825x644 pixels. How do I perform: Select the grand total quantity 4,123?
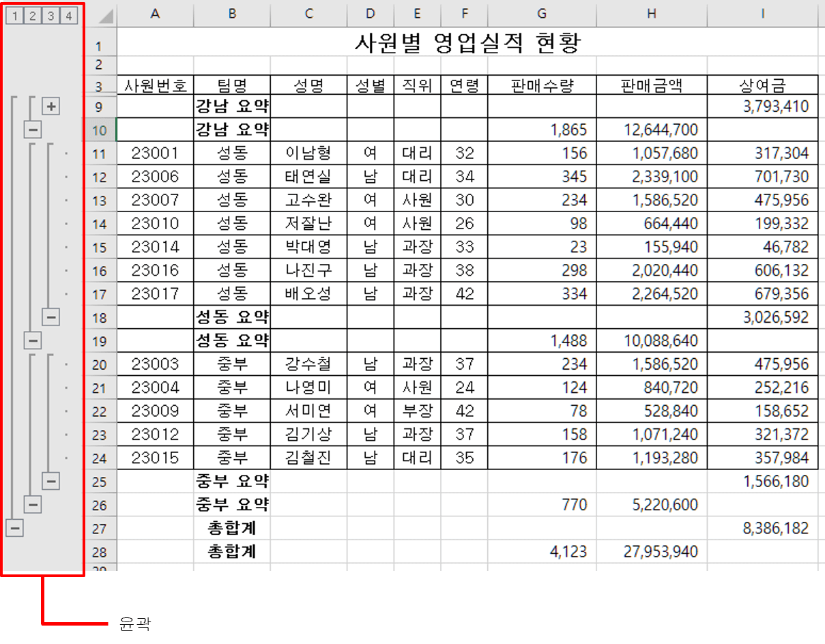542,551
